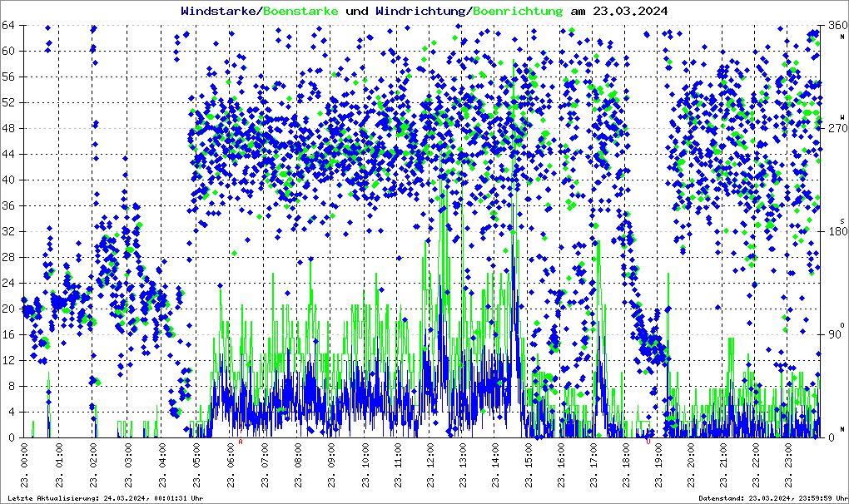Click the '10:00' time axis label

(x=366, y=457)
